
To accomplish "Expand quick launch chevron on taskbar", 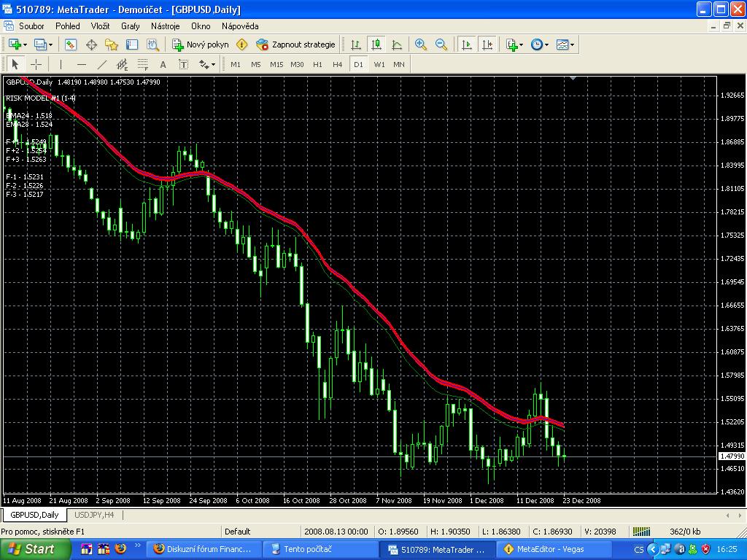I will coord(138,545).
